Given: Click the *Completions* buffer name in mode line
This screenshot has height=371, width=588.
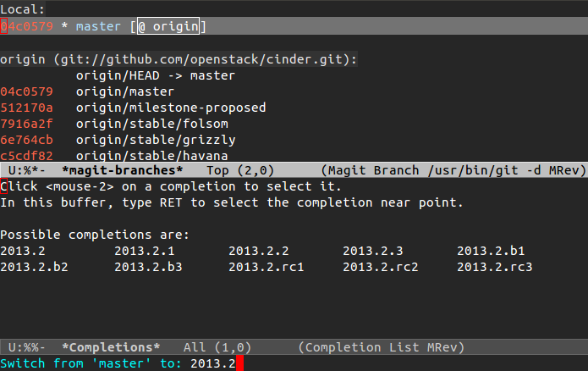Looking at the screenshot, I should coord(111,347).
